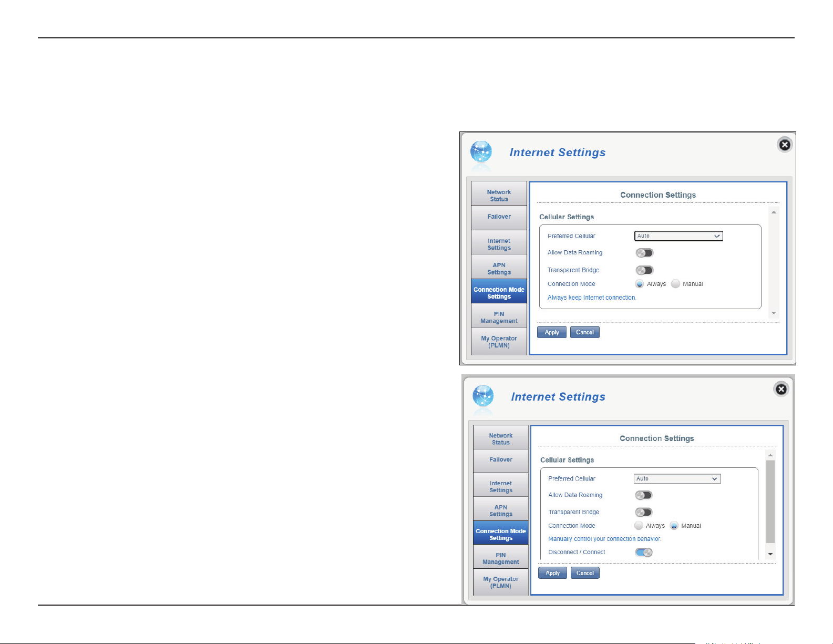Open Failover tab in upper dialog
The width and height of the screenshot is (833, 644).
point(499,218)
